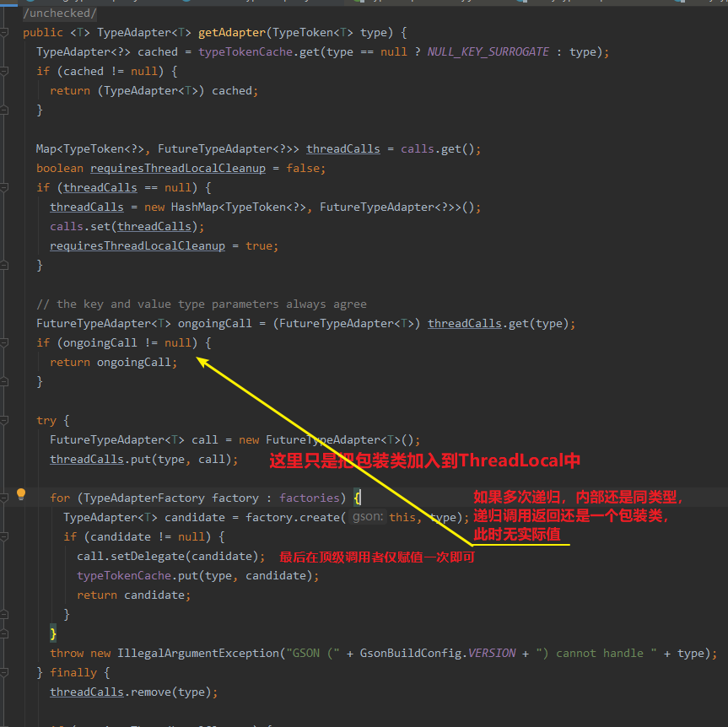
Task: Collapse the finally block fold marker
Action: [4, 673]
